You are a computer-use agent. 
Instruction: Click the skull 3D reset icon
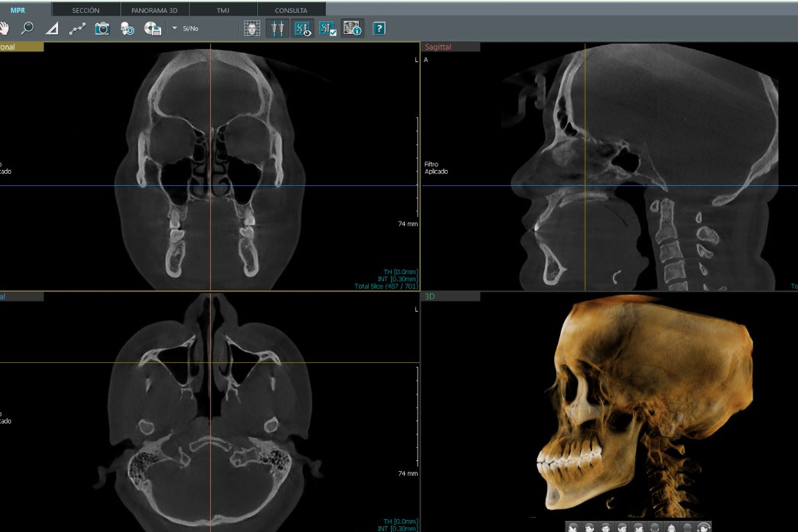pyautogui.click(x=127, y=29)
